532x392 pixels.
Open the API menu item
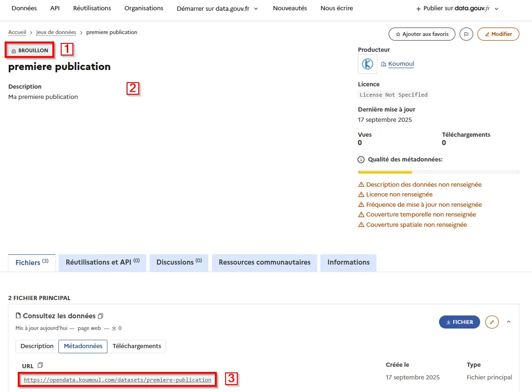click(55, 8)
